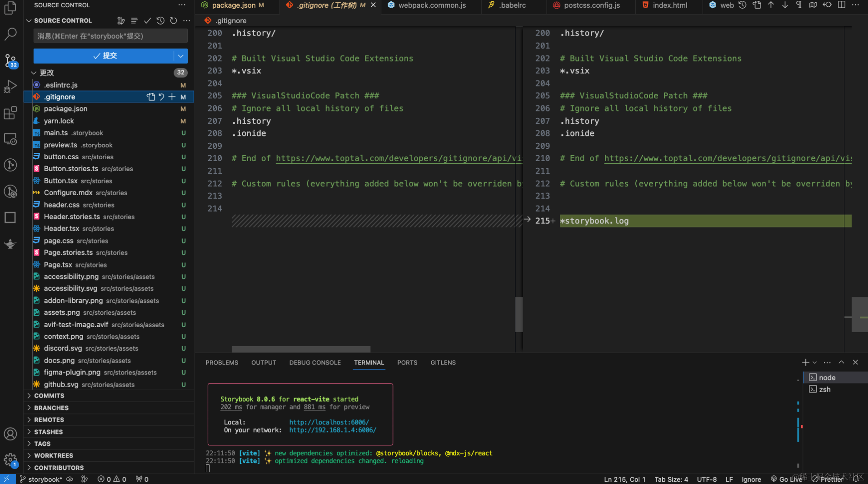Go to previous change up arrow
Viewport: 868px width, 484px height.
pos(771,5)
